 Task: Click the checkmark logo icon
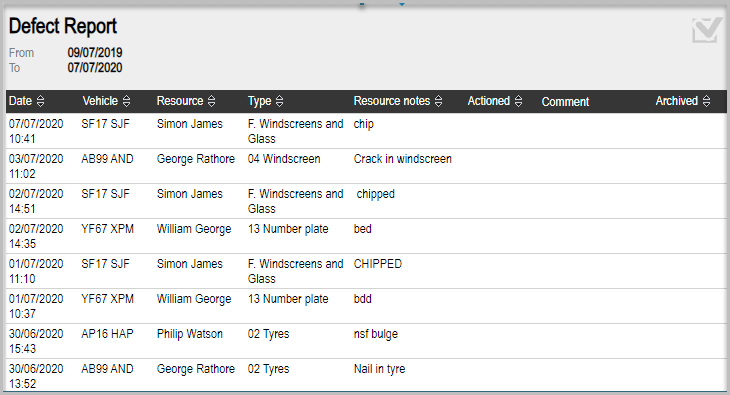click(707, 30)
